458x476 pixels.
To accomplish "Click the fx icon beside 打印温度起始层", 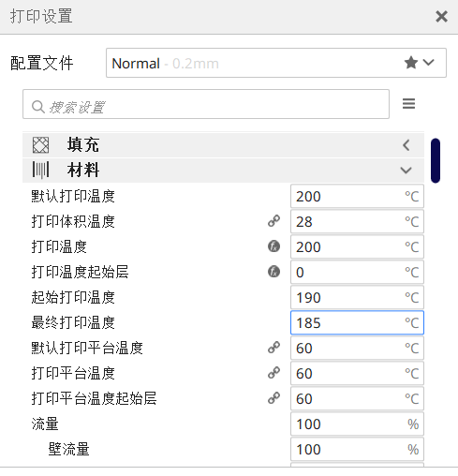I will pyautogui.click(x=273, y=272).
